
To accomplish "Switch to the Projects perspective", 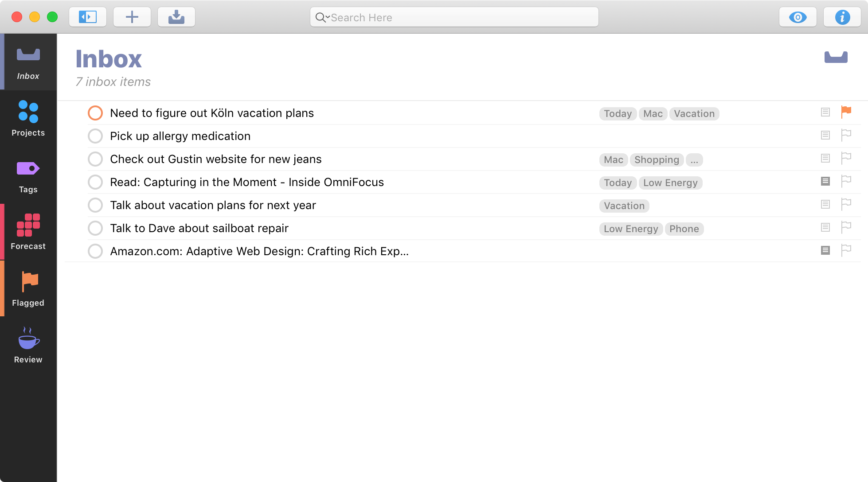I will [x=28, y=118].
